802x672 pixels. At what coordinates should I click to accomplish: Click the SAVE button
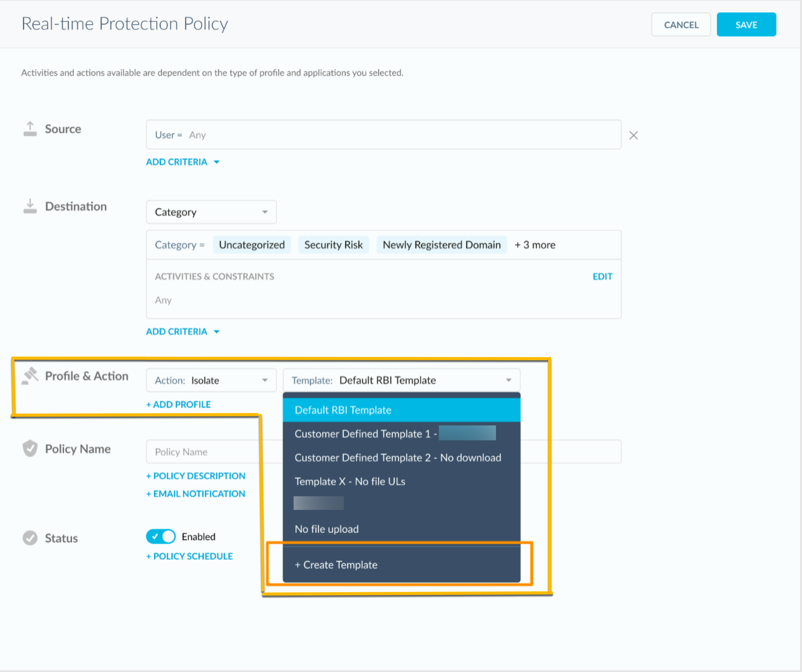point(746,24)
